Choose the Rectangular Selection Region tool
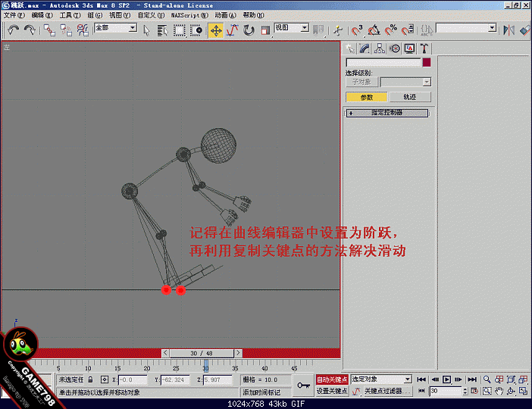Viewport: 532px width, 409px height. [179, 30]
